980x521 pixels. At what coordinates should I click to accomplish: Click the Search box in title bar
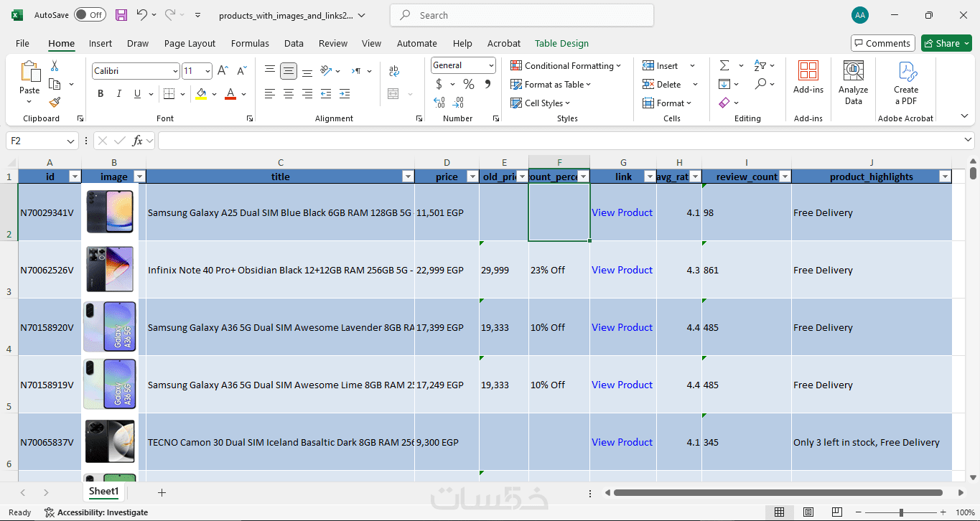522,15
